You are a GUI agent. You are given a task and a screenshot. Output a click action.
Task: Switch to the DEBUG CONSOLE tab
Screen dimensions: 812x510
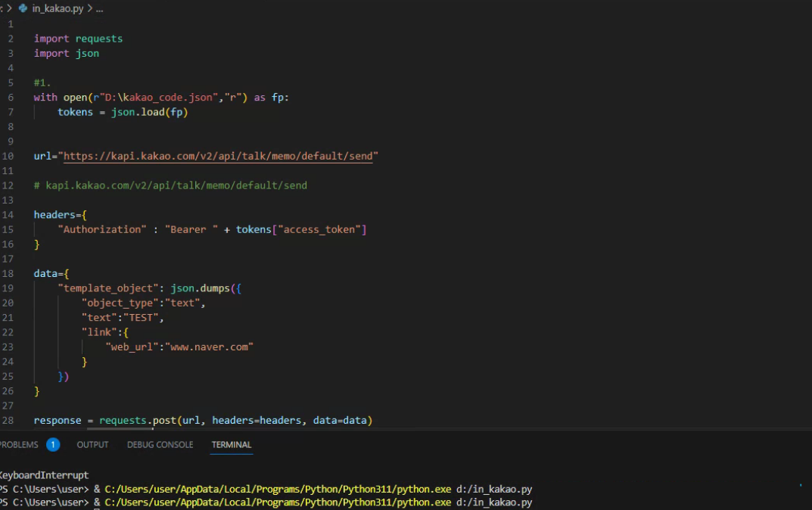click(x=160, y=445)
